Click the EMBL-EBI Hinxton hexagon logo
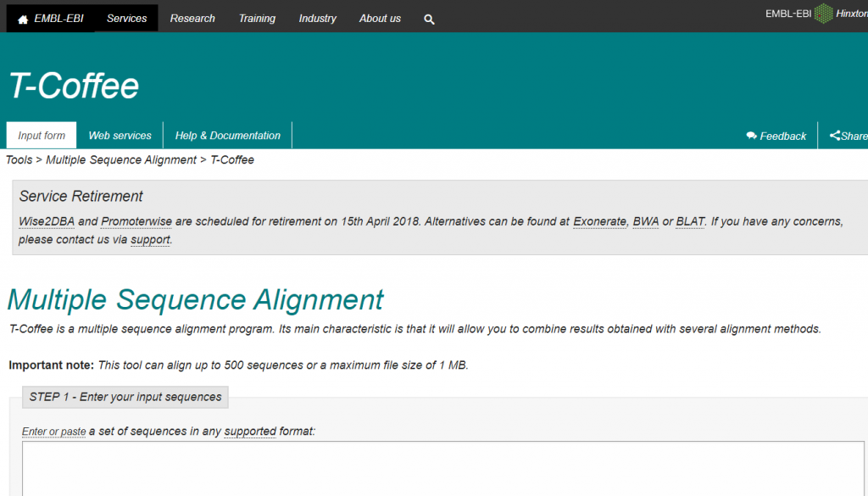The image size is (868, 496). 823,14
